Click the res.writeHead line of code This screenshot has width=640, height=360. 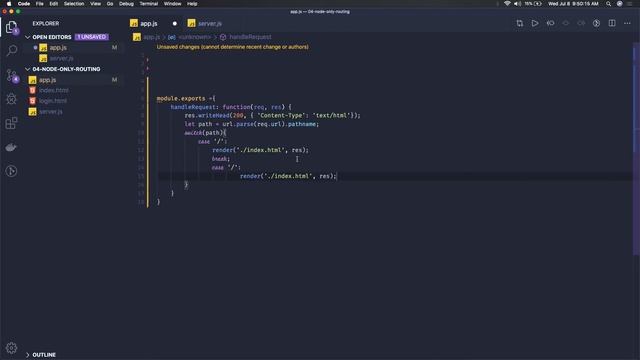point(272,116)
